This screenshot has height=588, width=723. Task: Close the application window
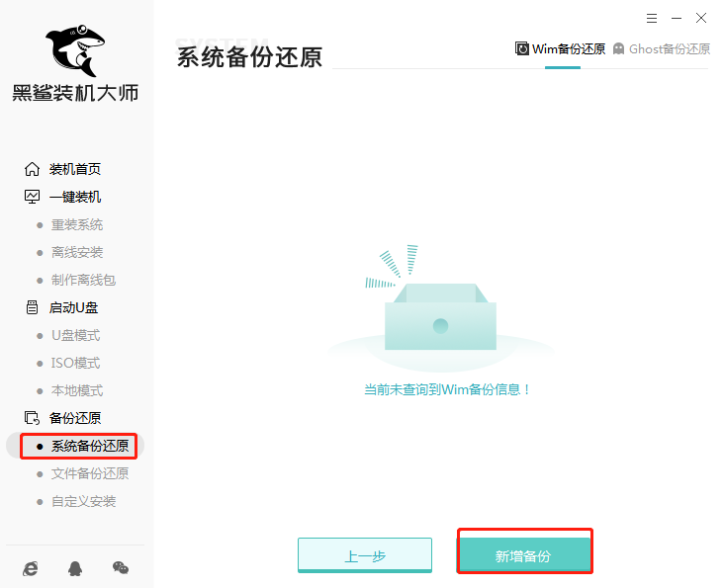pos(701,19)
